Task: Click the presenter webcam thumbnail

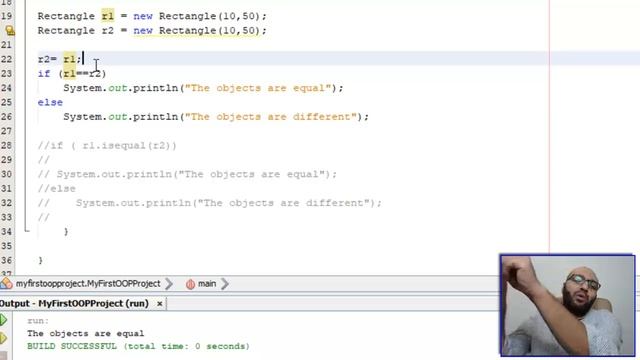Action: tap(567, 305)
